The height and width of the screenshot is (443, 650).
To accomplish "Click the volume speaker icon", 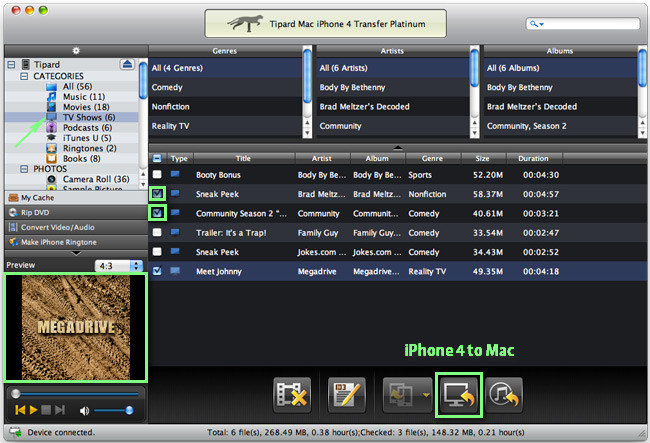I will click(84, 410).
